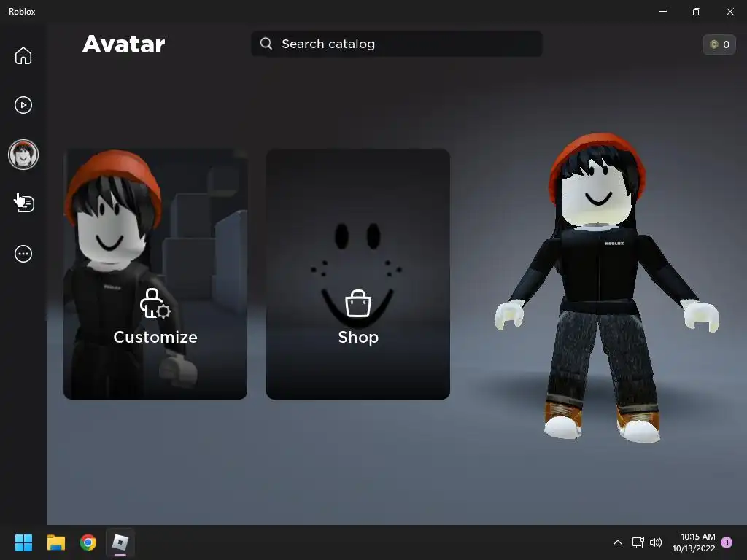Open the chat messages icon in sidebar
747x560 pixels.
[x=24, y=203]
